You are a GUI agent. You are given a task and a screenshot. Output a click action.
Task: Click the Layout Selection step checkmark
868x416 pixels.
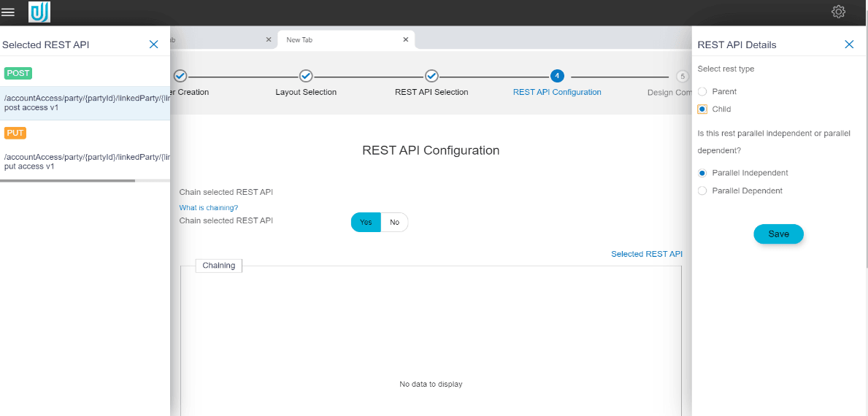(306, 76)
